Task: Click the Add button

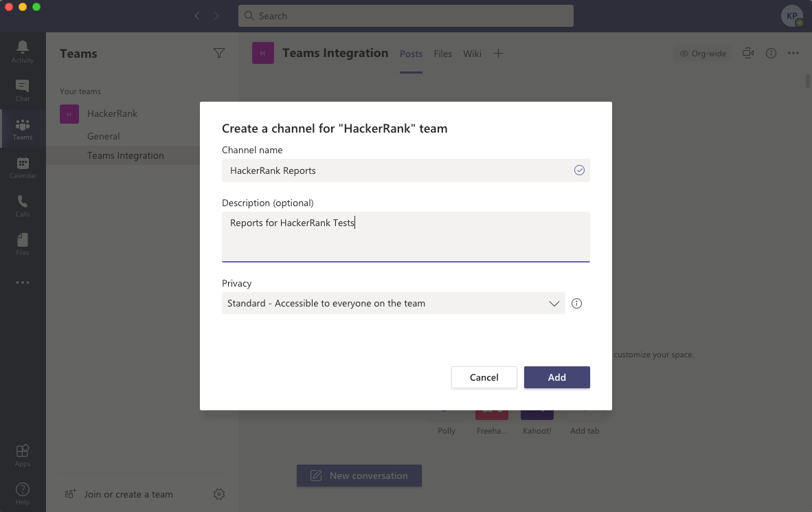Action: (556, 377)
